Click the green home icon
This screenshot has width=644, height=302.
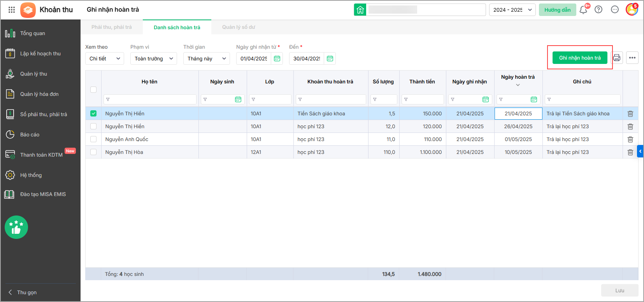[360, 10]
